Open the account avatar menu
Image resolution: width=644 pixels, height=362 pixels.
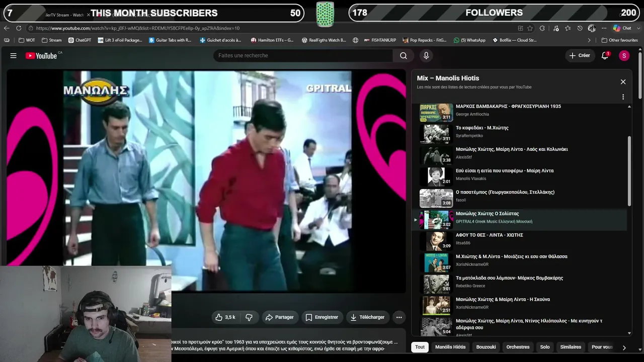click(624, 56)
